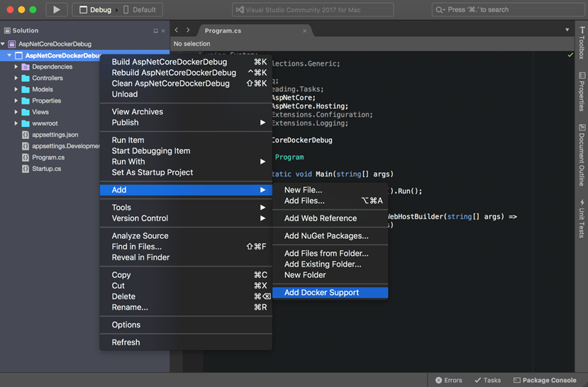Navigate forward with the right arrow
588x387 pixels.
[x=188, y=30]
